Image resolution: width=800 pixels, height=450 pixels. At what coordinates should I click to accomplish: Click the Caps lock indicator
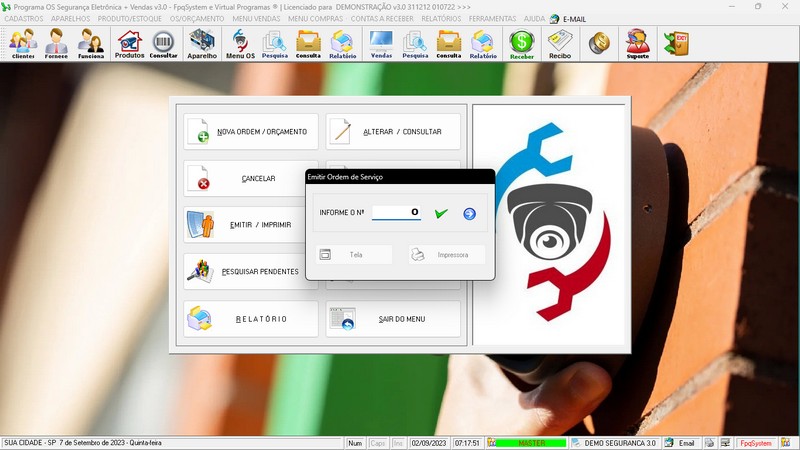(x=378, y=443)
